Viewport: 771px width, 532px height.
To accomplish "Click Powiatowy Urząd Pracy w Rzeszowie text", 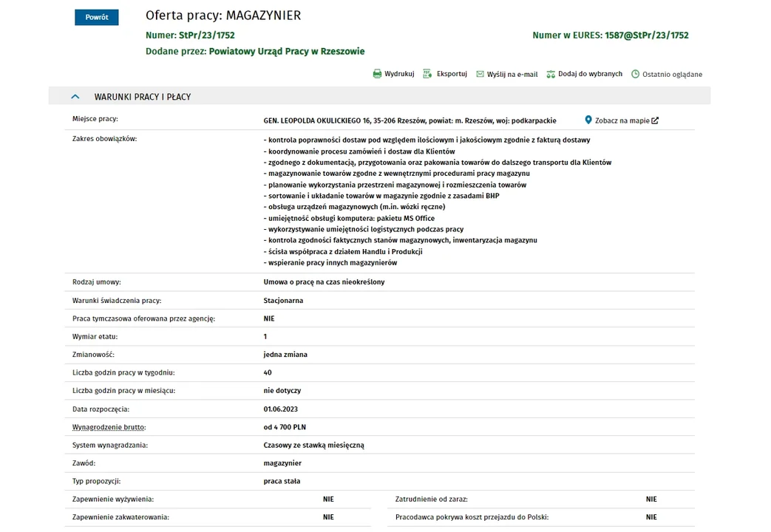I will [287, 51].
